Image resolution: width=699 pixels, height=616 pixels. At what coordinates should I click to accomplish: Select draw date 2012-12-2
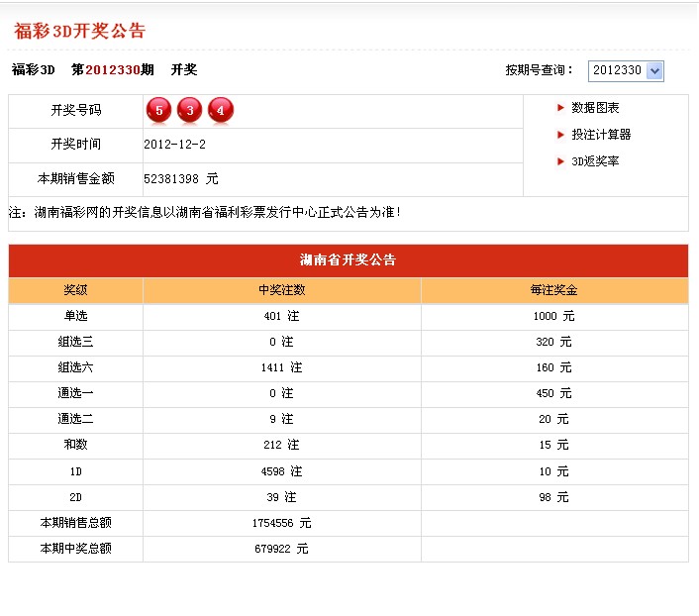[174, 145]
